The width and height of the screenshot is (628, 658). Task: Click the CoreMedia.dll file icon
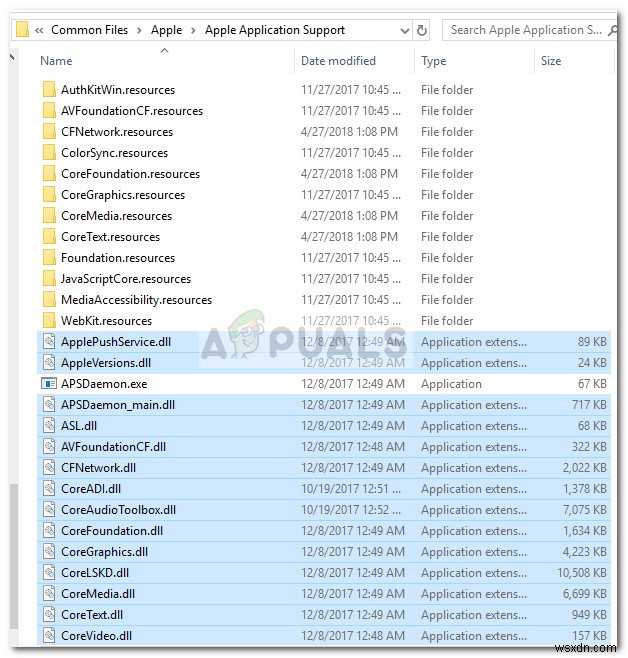49,593
